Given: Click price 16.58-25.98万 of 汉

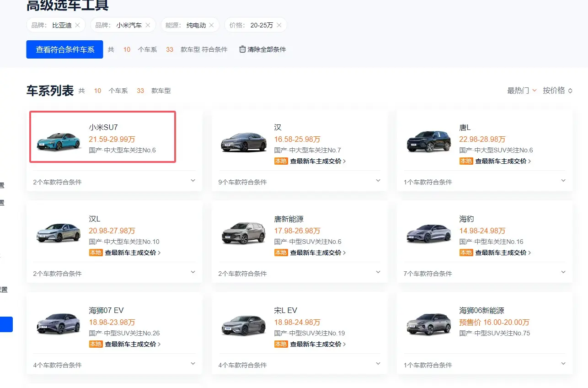Looking at the screenshot, I should click(x=297, y=139).
